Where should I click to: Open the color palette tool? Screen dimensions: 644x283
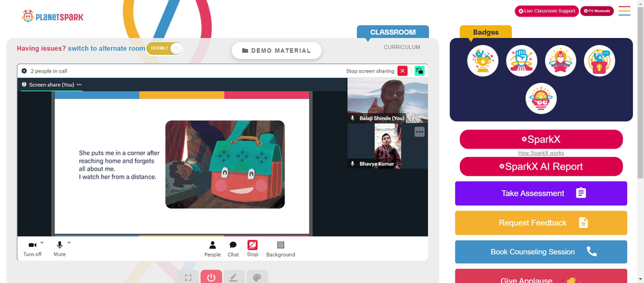257,278
